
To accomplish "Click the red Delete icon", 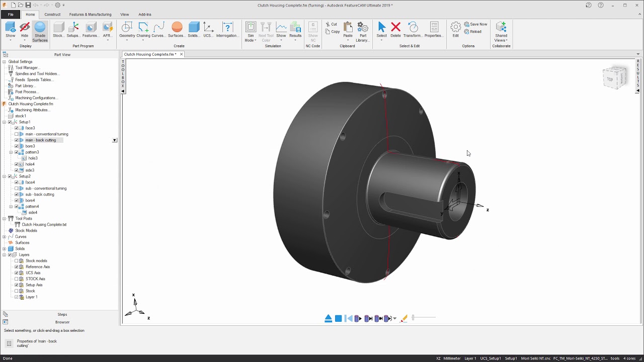I will tap(396, 27).
